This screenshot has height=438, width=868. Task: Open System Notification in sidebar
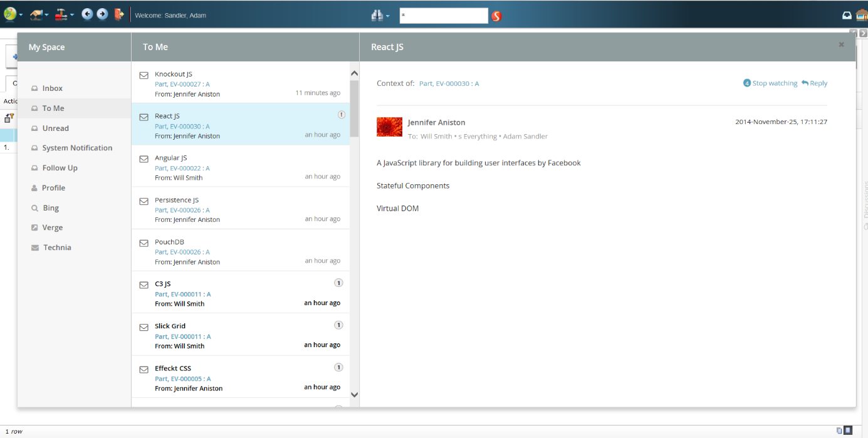point(77,148)
